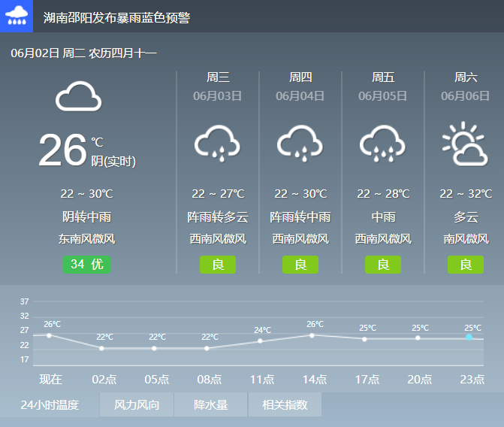This screenshot has height=427, width=504.
Task: Click the 24℃ label above the 11点 point
Action: pyautogui.click(x=263, y=330)
